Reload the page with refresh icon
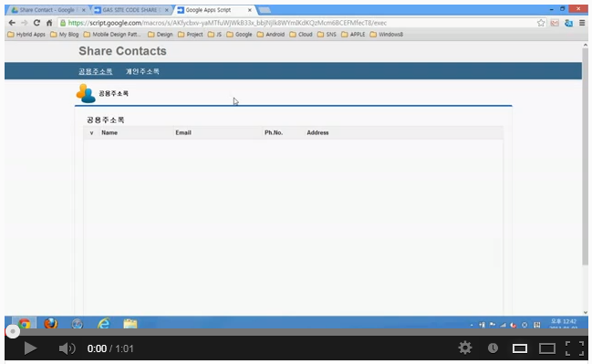The width and height of the screenshot is (592, 364). coord(36,23)
